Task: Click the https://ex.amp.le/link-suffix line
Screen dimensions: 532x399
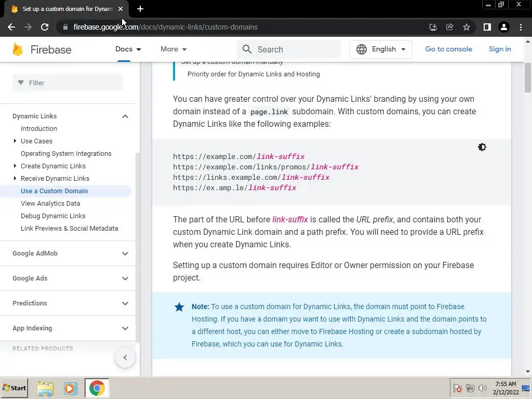Action: 234,188
